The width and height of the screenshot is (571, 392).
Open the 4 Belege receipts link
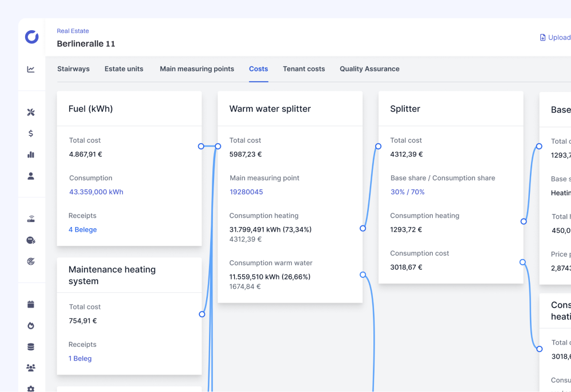(82, 229)
